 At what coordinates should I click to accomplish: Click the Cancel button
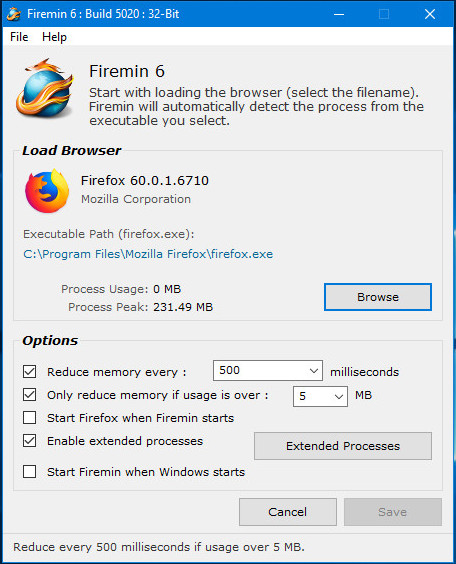(288, 512)
